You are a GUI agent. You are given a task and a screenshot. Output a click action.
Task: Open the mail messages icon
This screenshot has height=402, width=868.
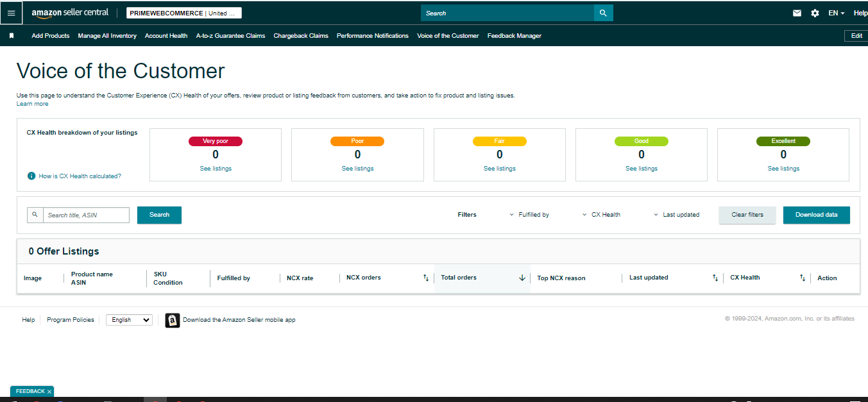[797, 13]
